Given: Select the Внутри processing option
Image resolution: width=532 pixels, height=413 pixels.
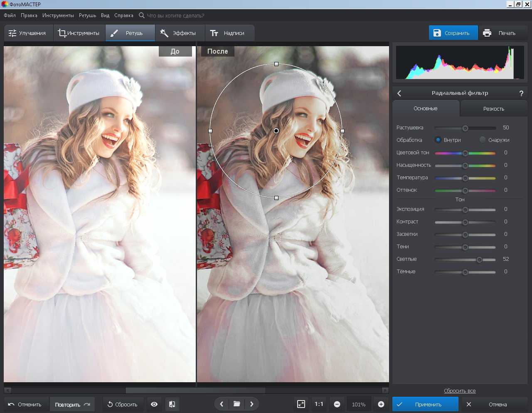Looking at the screenshot, I should [x=438, y=140].
